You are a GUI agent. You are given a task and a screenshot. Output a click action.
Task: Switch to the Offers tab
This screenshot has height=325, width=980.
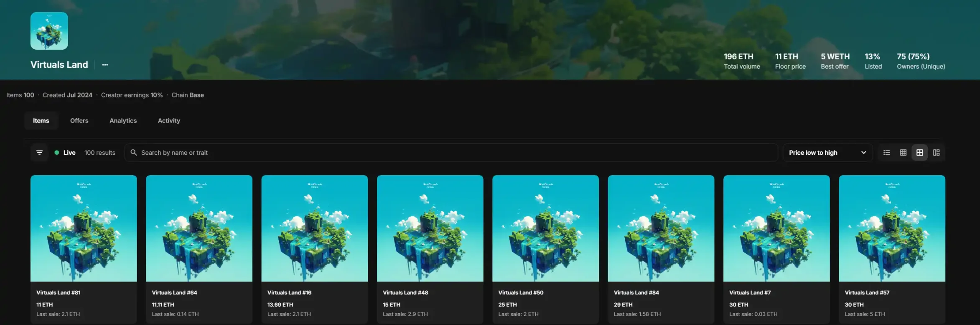(x=79, y=120)
